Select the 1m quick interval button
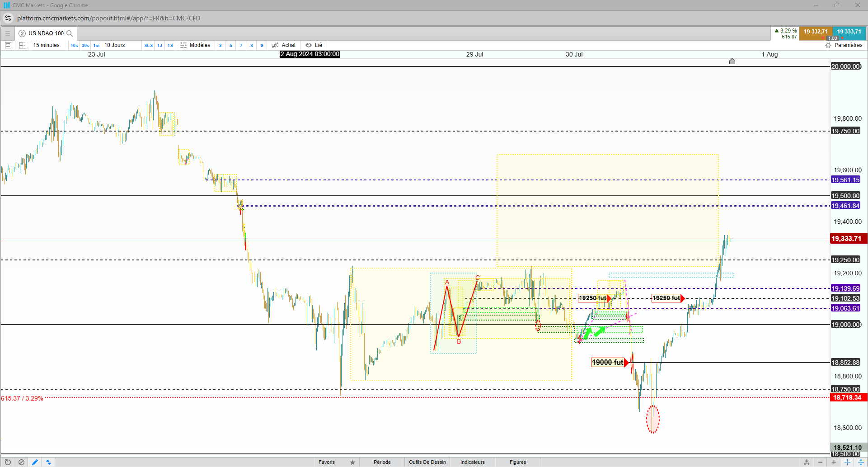Image resolution: width=868 pixels, height=467 pixels. coord(96,45)
